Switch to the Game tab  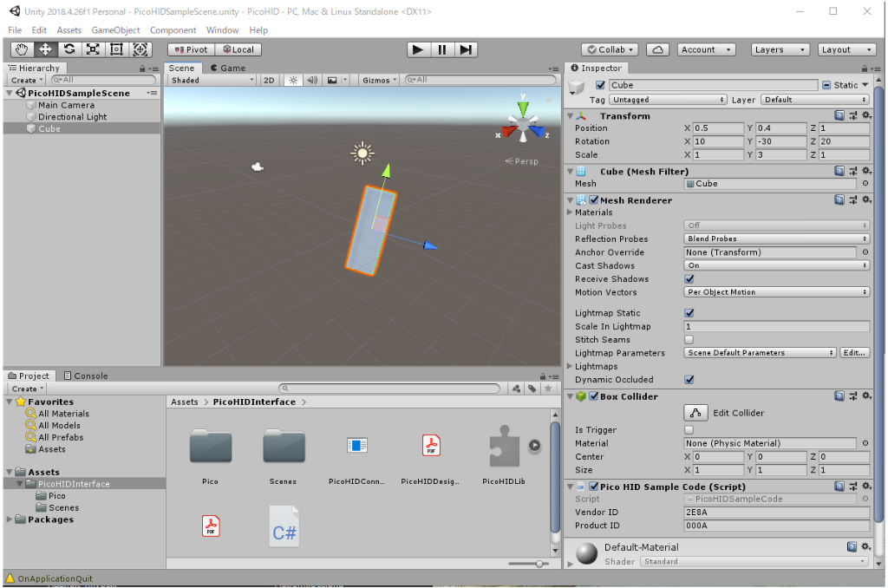click(228, 68)
